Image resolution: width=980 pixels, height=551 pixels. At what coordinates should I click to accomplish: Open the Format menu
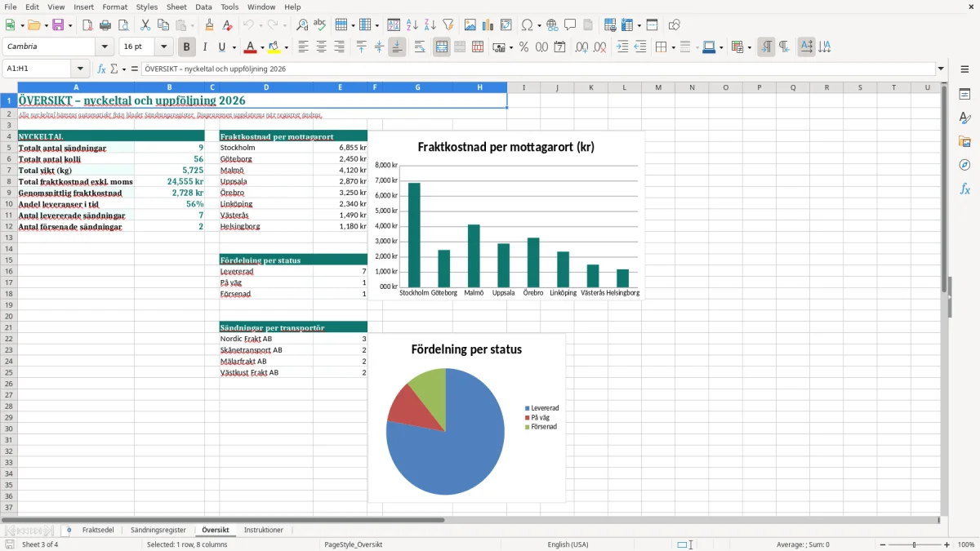point(114,7)
